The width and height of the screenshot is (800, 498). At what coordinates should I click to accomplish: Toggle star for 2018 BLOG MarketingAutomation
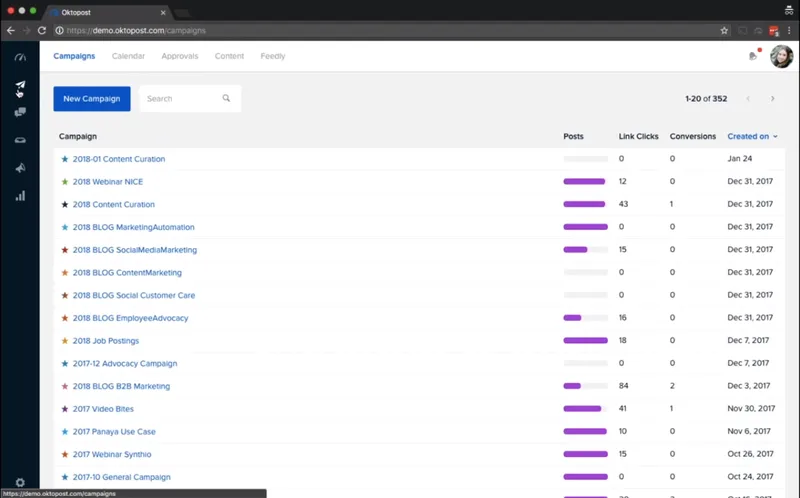click(x=65, y=227)
